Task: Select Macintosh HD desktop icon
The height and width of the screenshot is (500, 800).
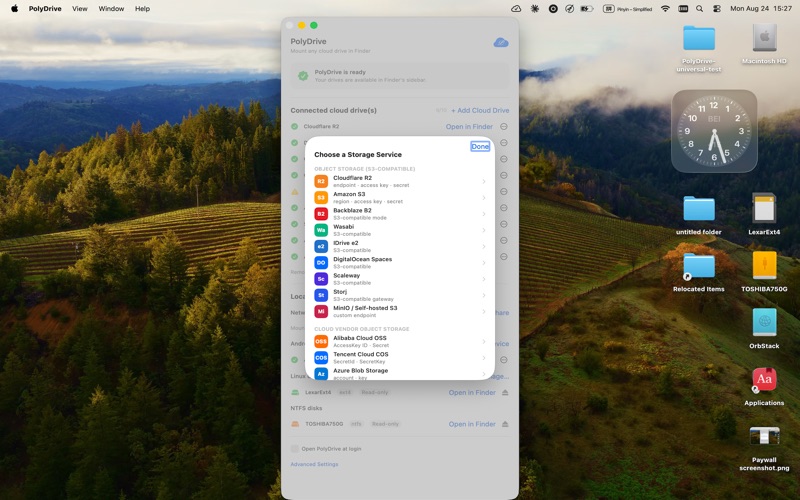Action: coord(764,44)
